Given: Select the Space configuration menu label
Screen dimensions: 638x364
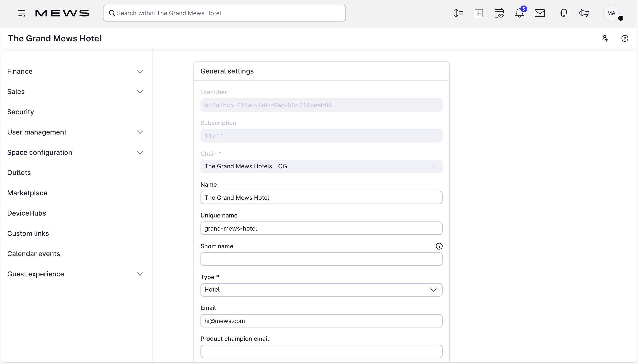Looking at the screenshot, I should tap(40, 152).
